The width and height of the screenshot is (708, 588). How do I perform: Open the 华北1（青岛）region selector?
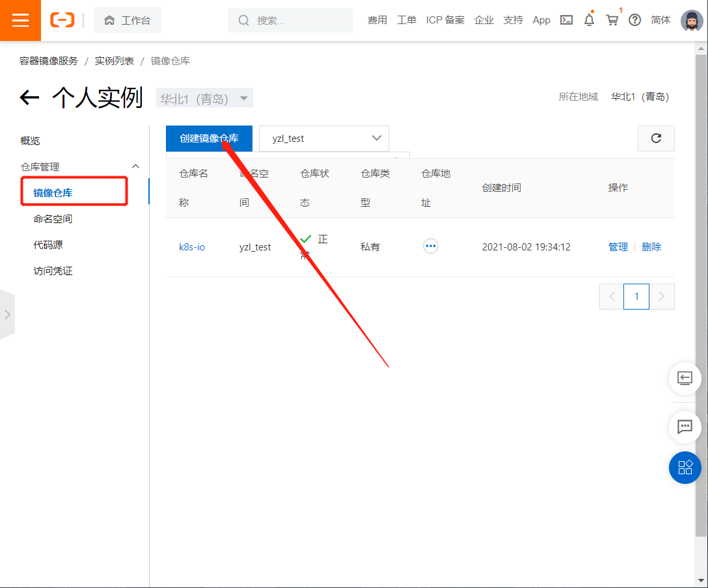[204, 97]
